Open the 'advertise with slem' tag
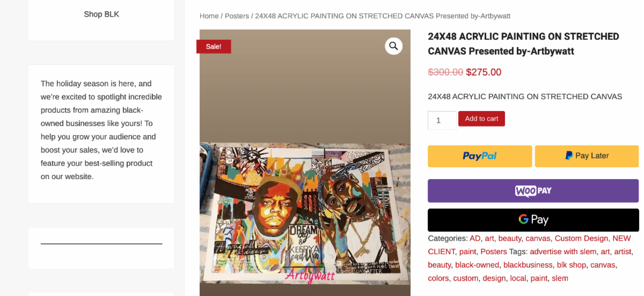Image resolution: width=644 pixels, height=296 pixels. coord(563,251)
